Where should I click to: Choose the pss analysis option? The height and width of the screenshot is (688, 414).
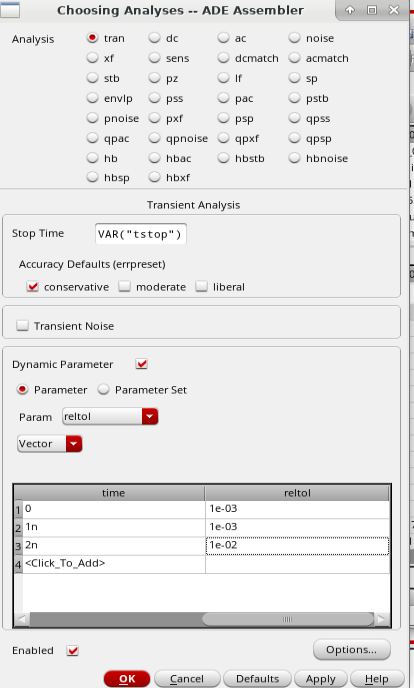point(154,98)
